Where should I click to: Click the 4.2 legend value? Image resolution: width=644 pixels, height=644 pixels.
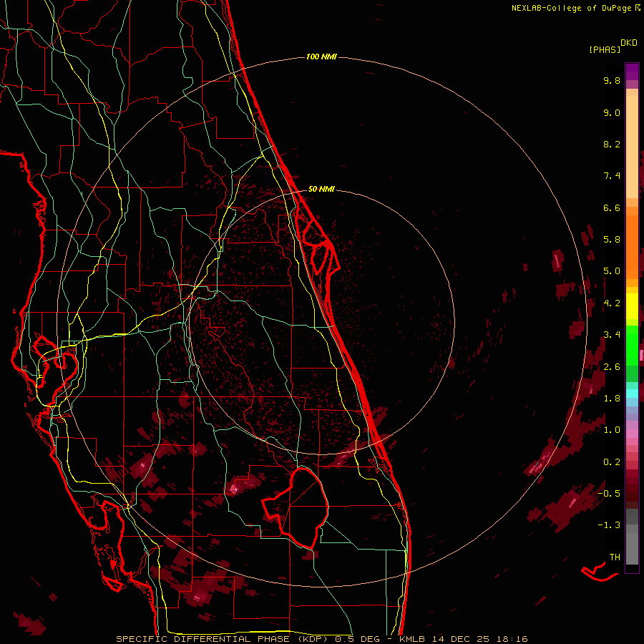pos(612,303)
